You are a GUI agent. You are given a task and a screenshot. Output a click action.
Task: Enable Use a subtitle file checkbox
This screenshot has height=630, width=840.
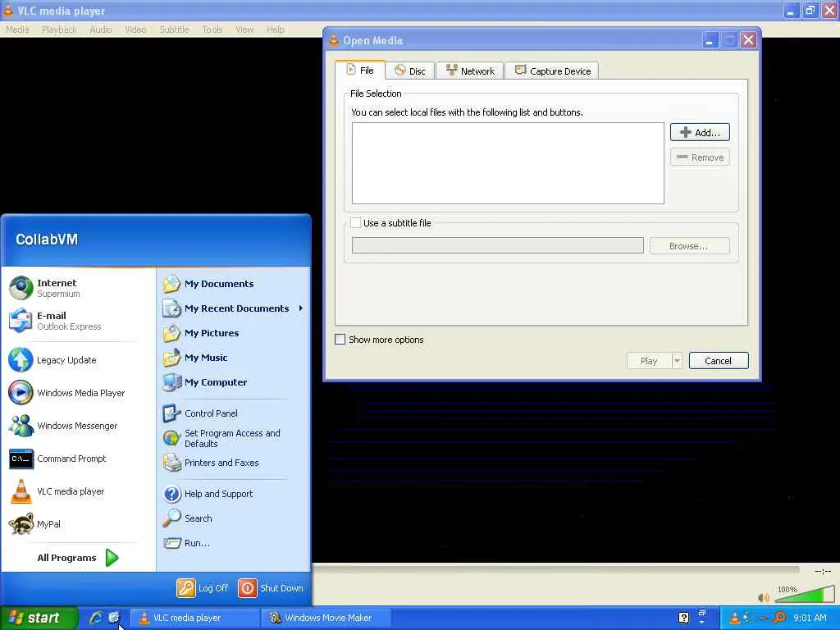point(356,223)
